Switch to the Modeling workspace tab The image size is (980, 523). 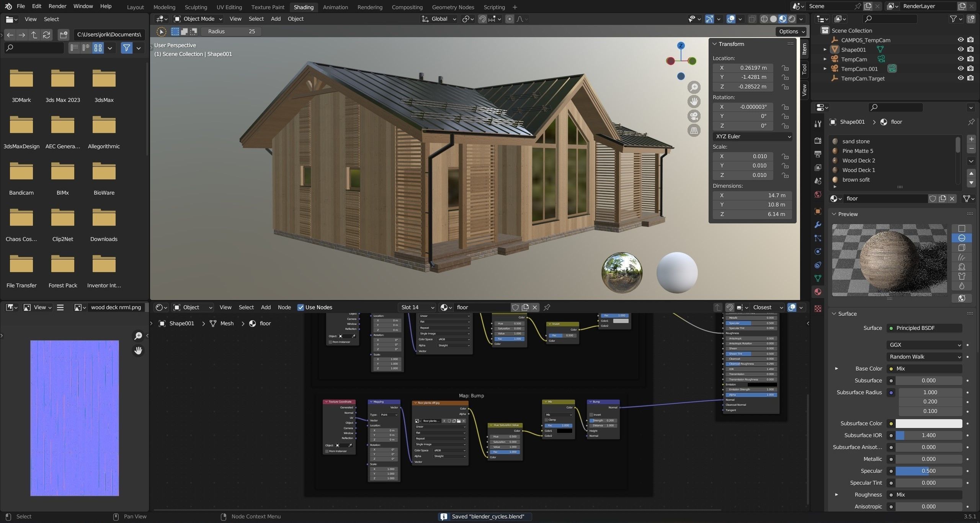164,7
